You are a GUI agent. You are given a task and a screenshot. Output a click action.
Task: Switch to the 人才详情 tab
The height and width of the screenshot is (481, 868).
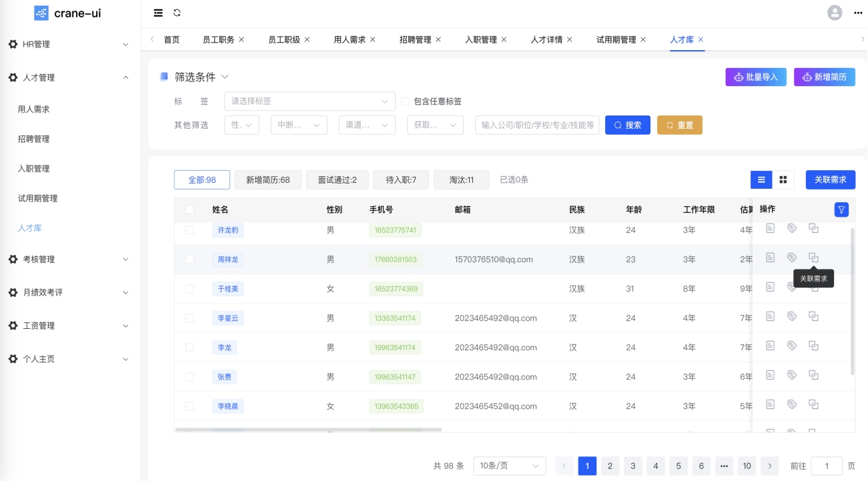pyautogui.click(x=546, y=39)
